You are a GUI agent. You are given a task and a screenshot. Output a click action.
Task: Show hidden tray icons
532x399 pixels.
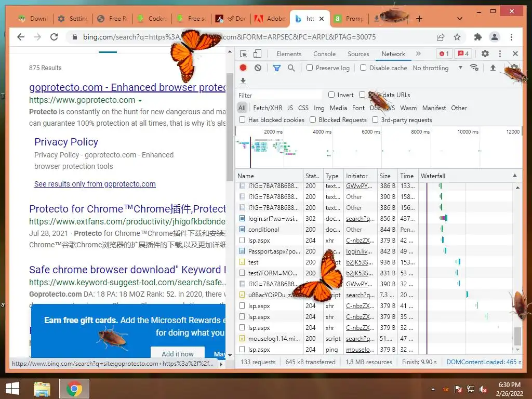coord(433,389)
